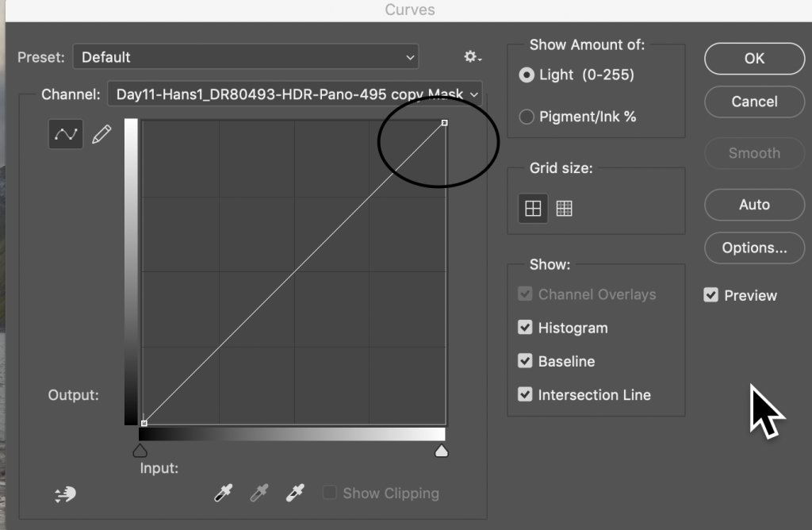
Task: Apply Auto curve correction
Action: click(x=755, y=205)
